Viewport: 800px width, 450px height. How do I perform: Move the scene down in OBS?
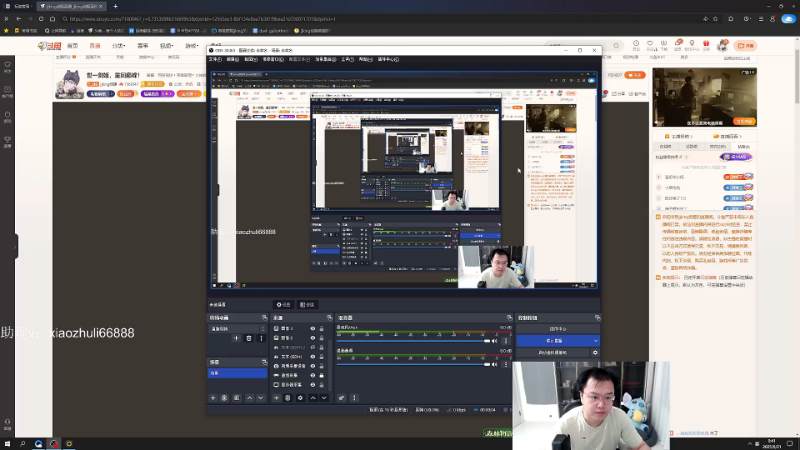coord(261,398)
